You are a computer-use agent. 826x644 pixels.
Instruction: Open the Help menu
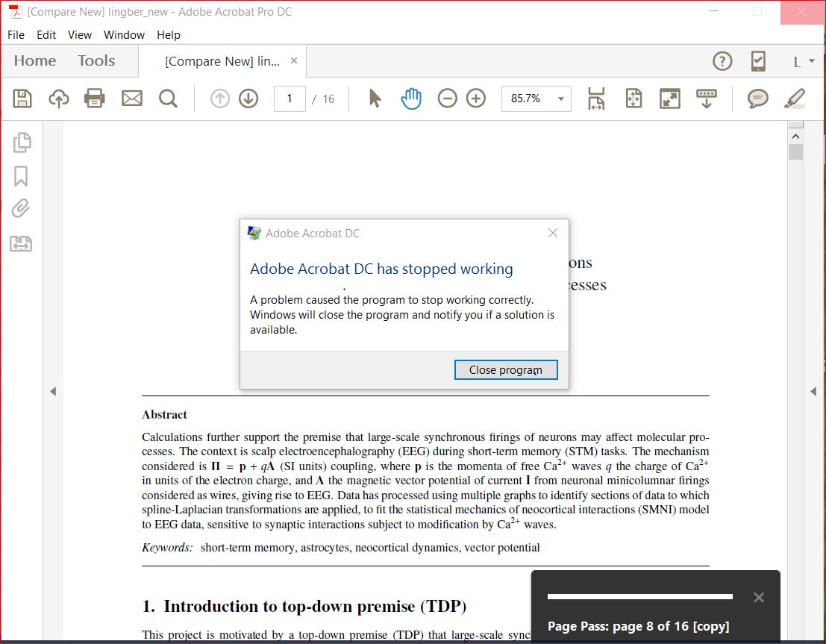pos(169,35)
